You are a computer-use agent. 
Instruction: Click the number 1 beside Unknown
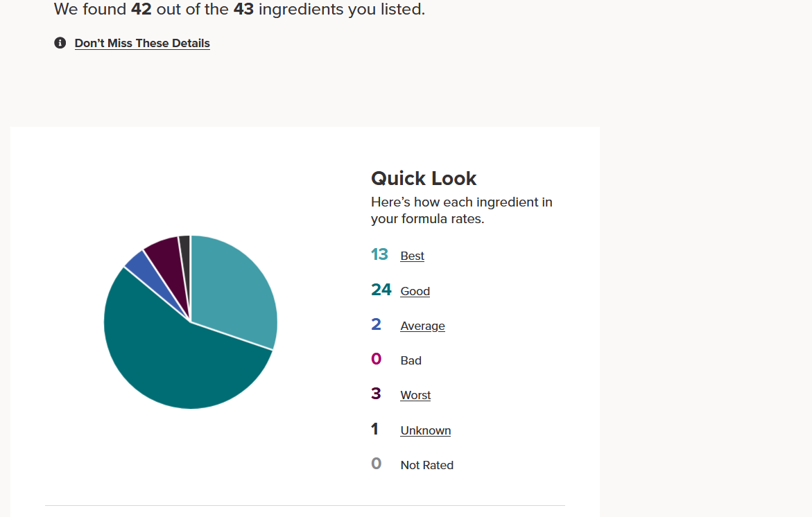point(374,429)
